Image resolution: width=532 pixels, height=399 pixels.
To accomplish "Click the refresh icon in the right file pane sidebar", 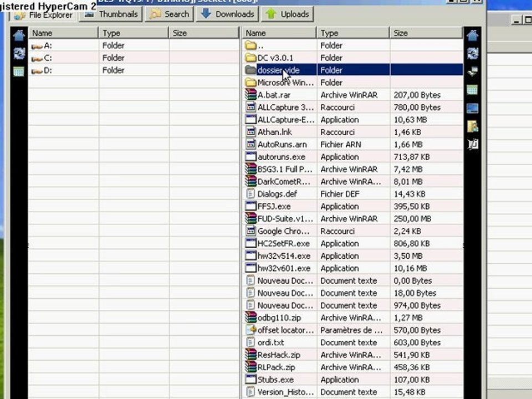I will 472,53.
